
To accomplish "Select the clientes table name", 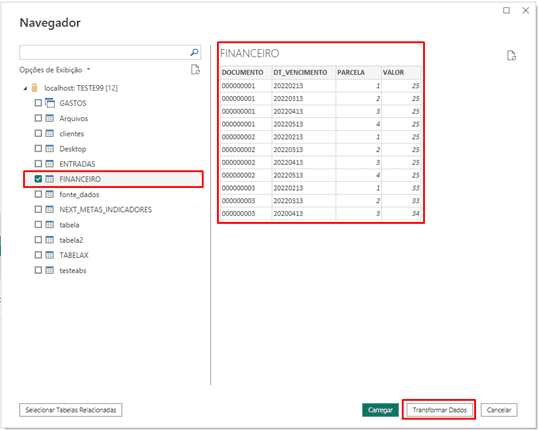I will (x=72, y=133).
